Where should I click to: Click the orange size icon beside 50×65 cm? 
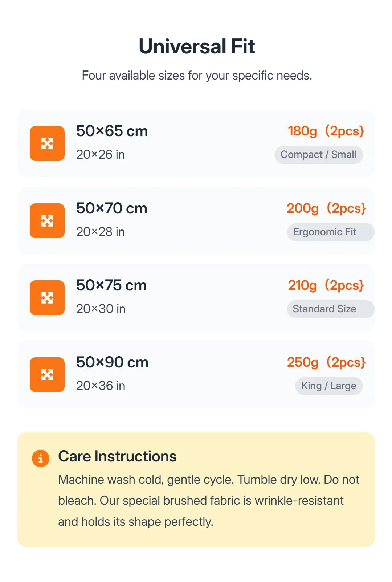point(47,143)
